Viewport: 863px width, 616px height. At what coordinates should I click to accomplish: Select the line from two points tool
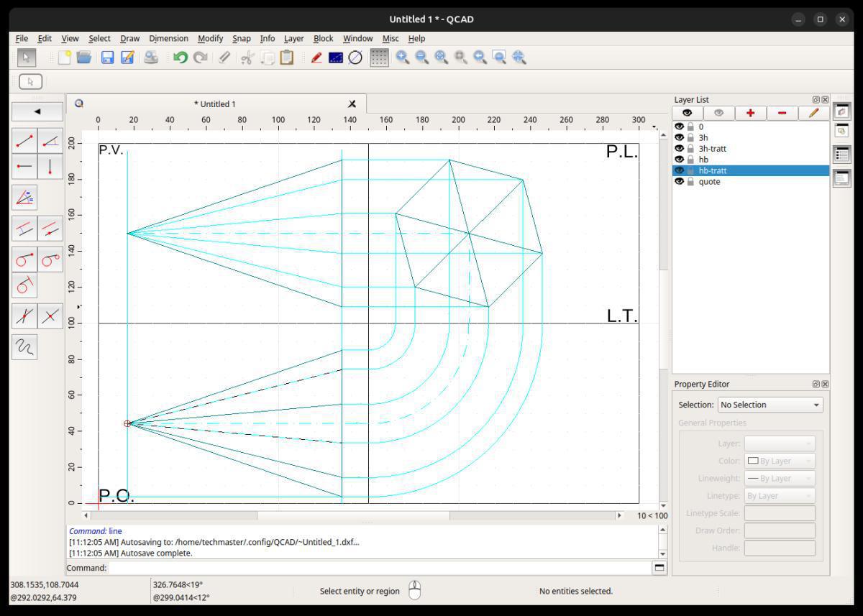(24, 140)
